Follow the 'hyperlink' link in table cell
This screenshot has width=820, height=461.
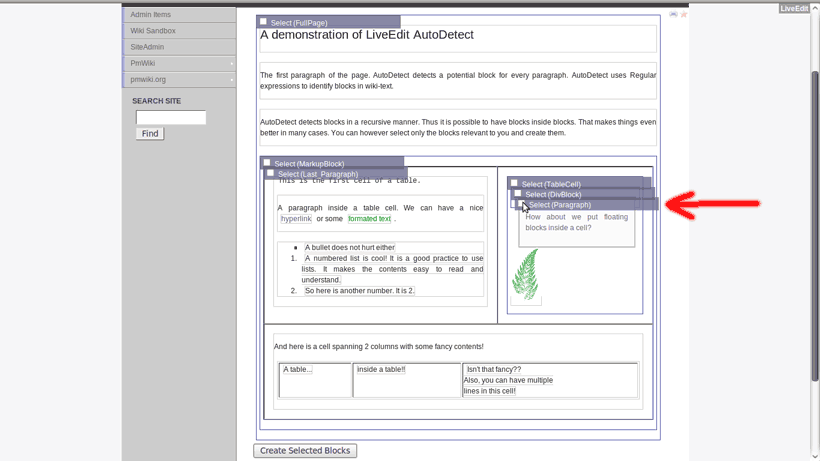coord(296,219)
